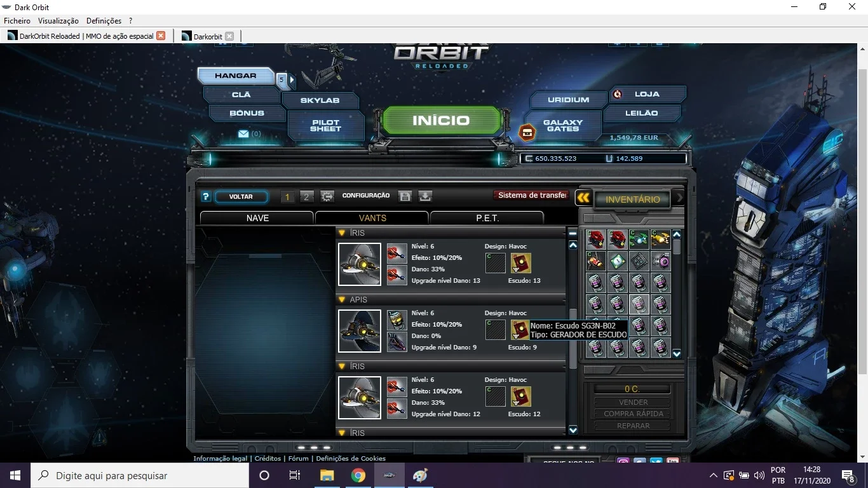Click the APIS drone thumbnail

(x=360, y=331)
